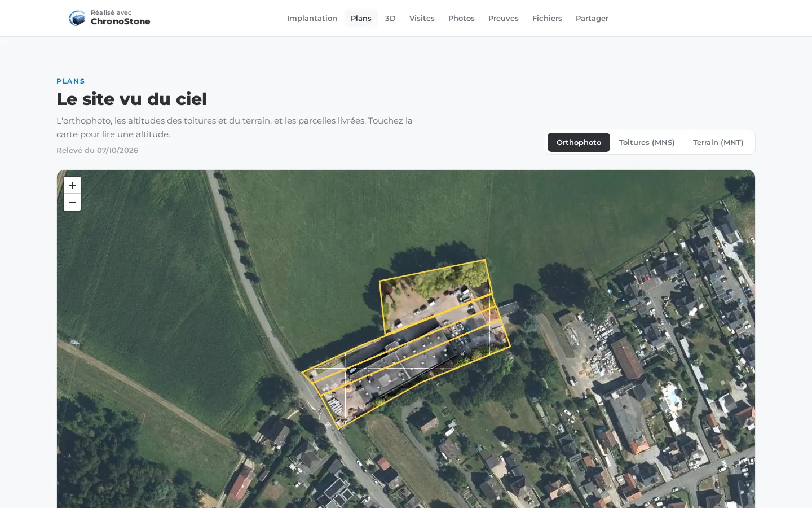The width and height of the screenshot is (812, 508).
Task: Select the Orthophoto layer
Action: pos(579,142)
